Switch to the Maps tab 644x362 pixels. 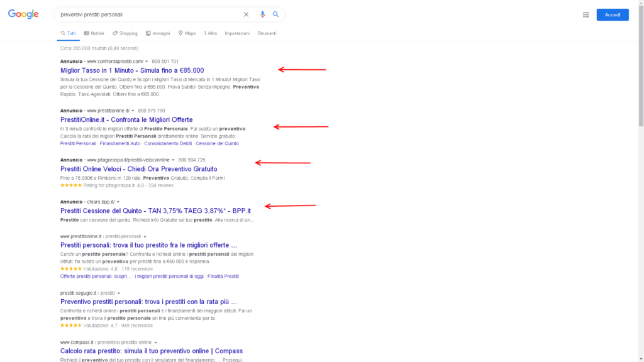(x=187, y=33)
